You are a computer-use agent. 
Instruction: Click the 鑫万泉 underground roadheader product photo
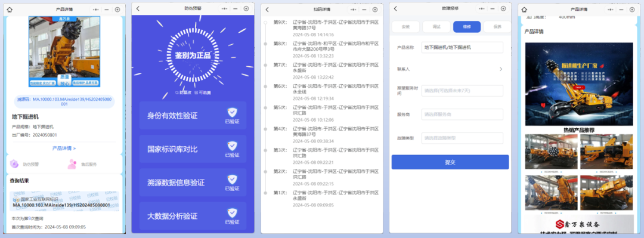(x=64, y=52)
